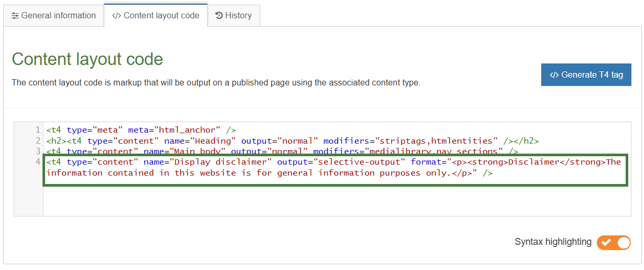644x270 pixels.
Task: Click line number 1 in the editor gutter
Action: pos(38,130)
